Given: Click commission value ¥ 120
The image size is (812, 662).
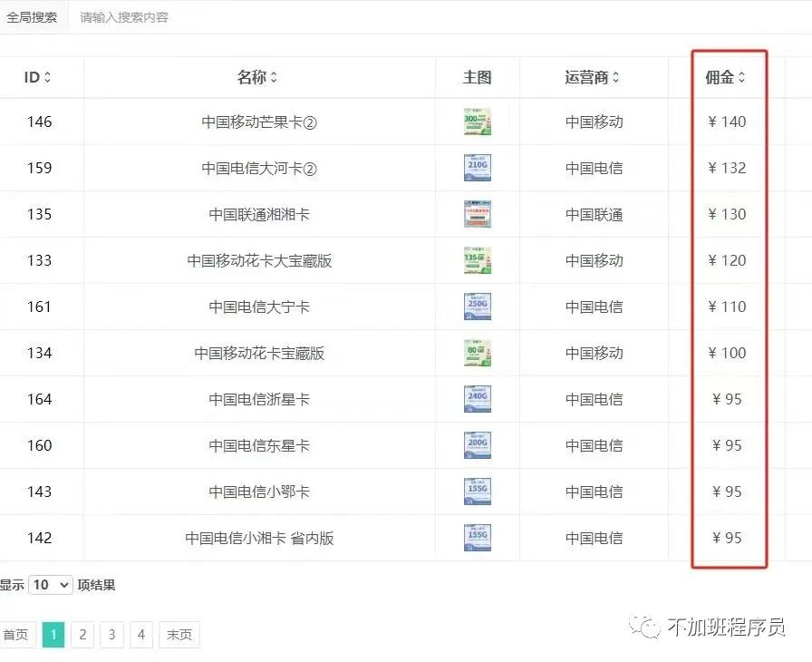Looking at the screenshot, I should click(727, 260).
